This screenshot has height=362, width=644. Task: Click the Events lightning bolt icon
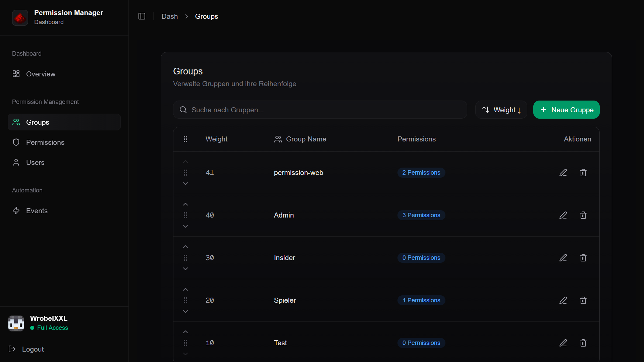click(16, 210)
